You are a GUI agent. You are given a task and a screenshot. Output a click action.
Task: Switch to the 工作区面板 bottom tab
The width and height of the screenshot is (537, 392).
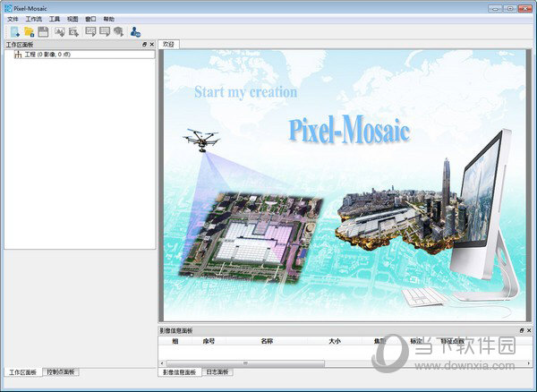pos(23,372)
